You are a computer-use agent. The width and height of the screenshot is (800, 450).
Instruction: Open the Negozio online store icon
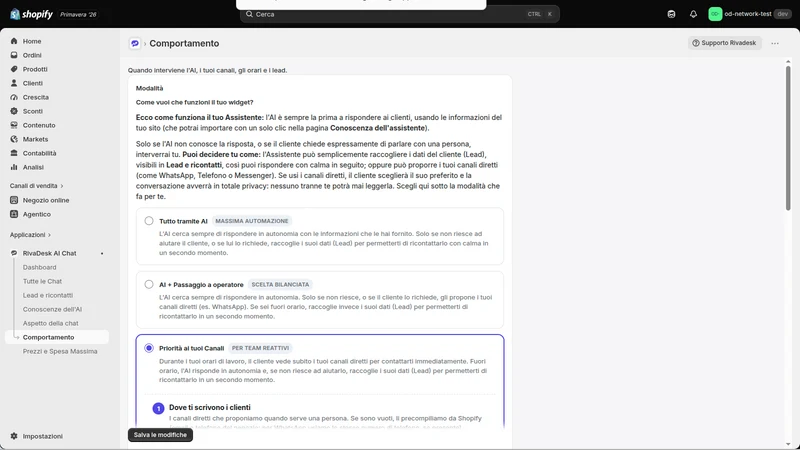click(14, 200)
